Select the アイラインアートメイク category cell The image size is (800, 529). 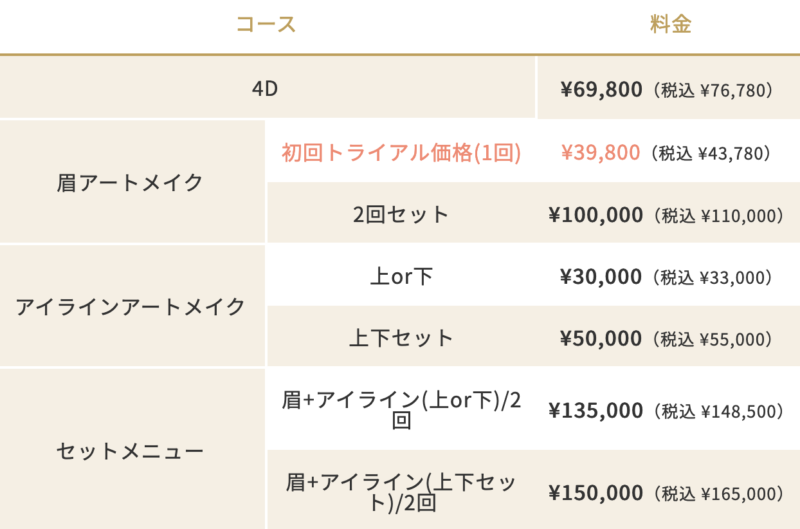132,306
